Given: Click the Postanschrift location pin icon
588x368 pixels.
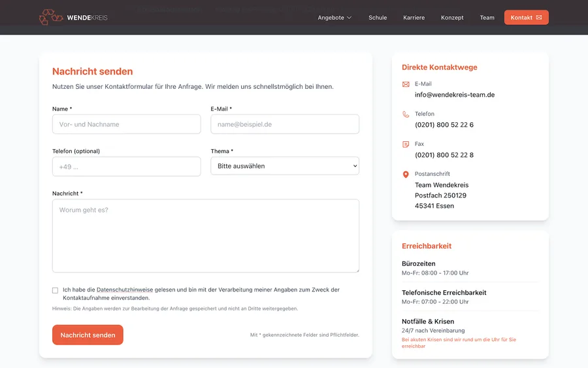Looking at the screenshot, I should tap(406, 175).
